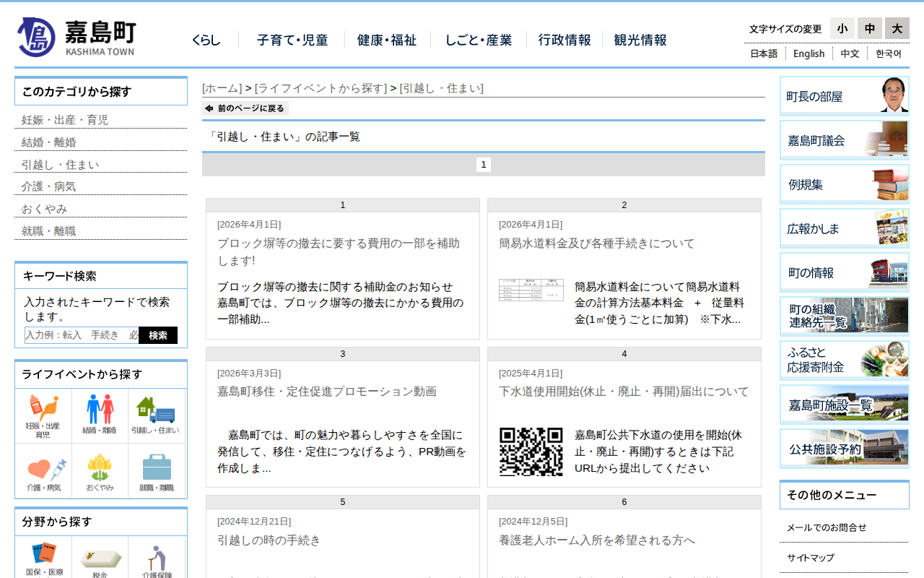The height and width of the screenshot is (578, 924).
Task: Click the Kashima Town logo
Action: 77,37
